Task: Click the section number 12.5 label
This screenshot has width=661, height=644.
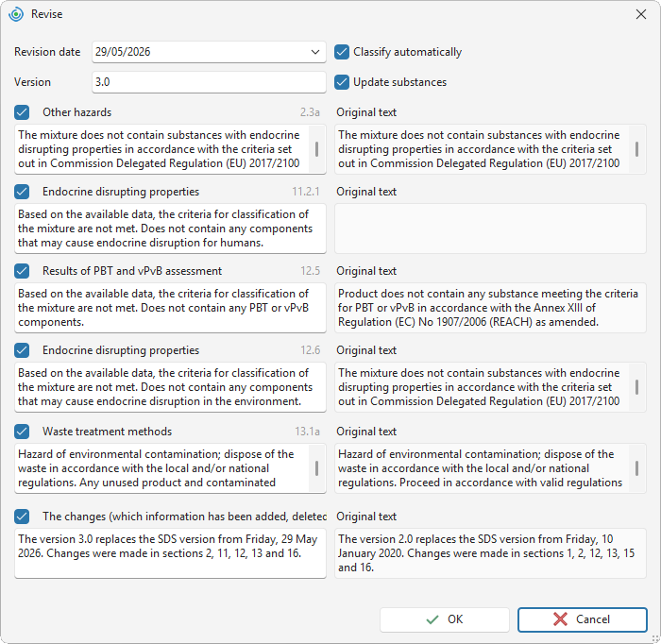Action: coord(311,271)
